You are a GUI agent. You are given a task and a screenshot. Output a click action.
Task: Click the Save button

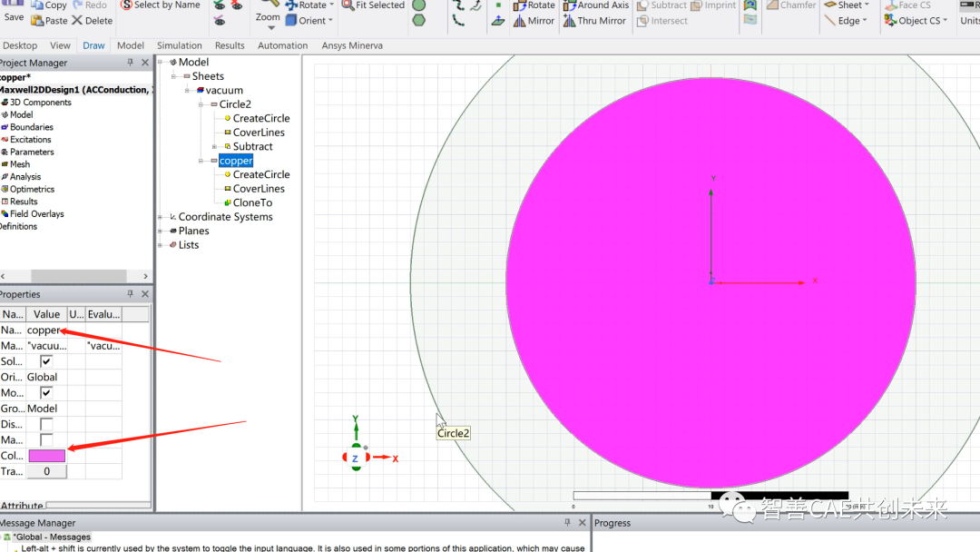click(x=12, y=12)
